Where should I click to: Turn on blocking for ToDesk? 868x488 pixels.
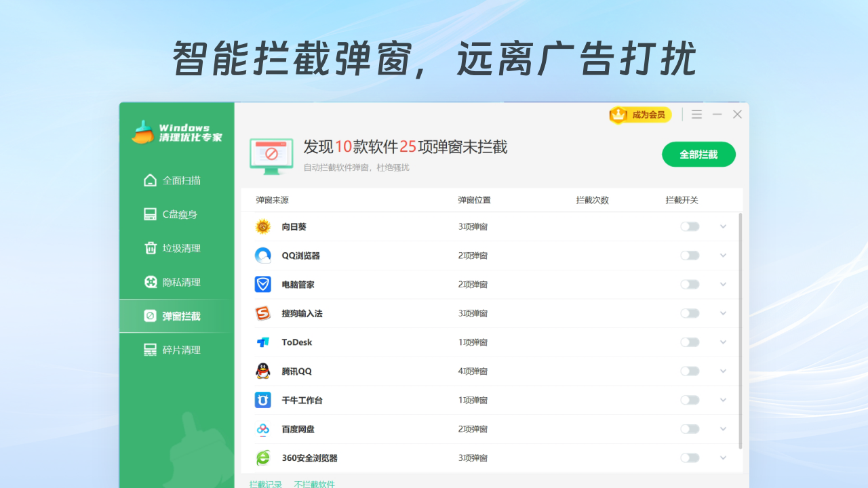tap(690, 342)
